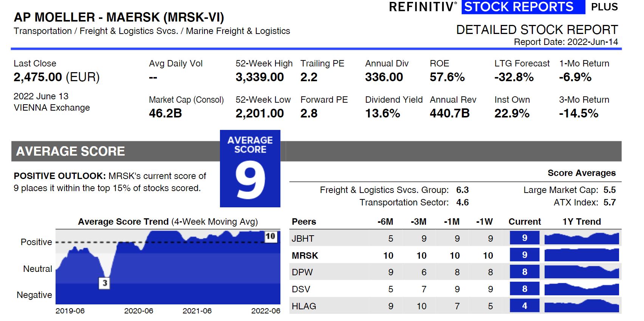The image size is (644, 321).
Task: Select the Negative label on the chart axis
Action: [x=34, y=295]
